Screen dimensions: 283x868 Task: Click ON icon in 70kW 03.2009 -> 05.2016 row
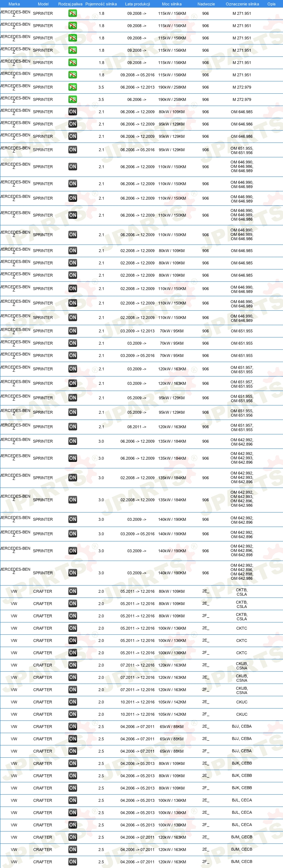tap(72, 356)
